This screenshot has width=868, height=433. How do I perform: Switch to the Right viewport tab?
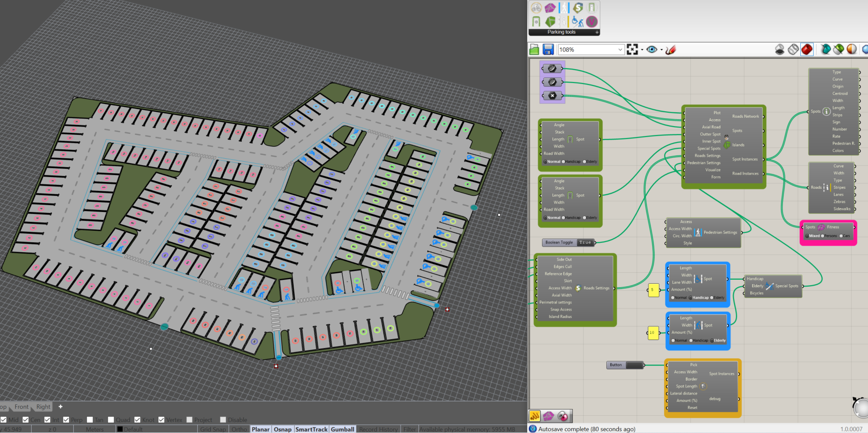pyautogui.click(x=43, y=407)
